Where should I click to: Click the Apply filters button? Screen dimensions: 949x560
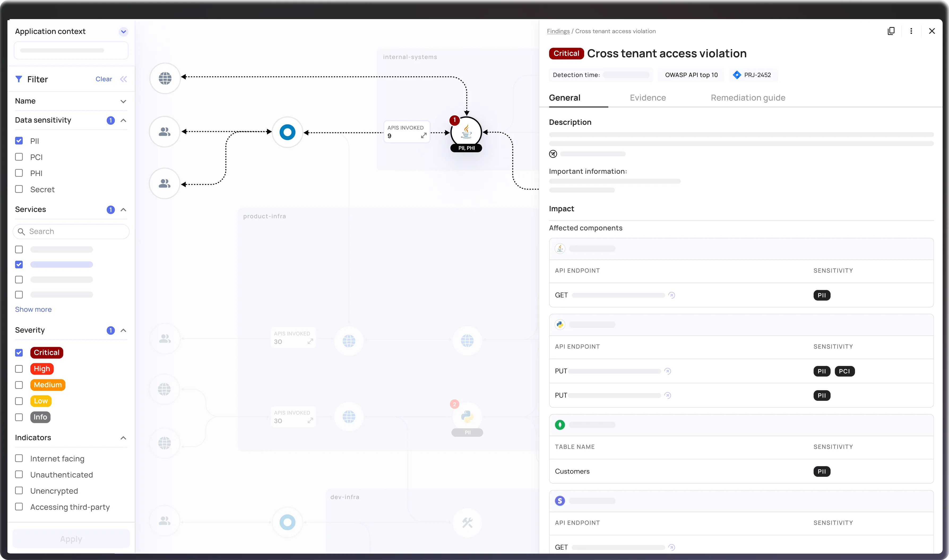point(71,539)
